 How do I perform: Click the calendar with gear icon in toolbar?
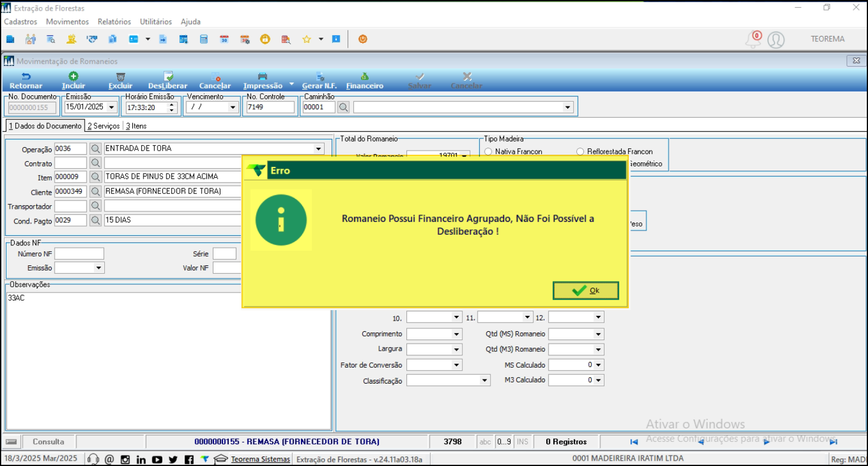coord(245,39)
